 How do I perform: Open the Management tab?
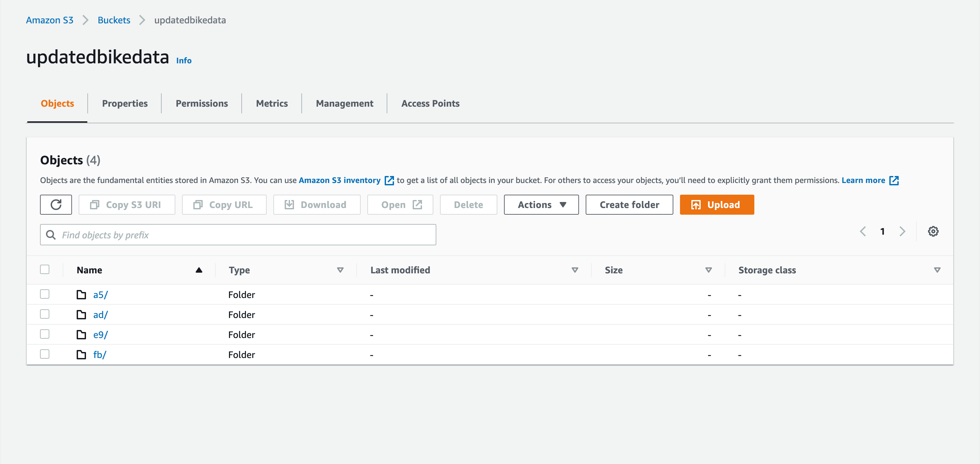(x=344, y=103)
